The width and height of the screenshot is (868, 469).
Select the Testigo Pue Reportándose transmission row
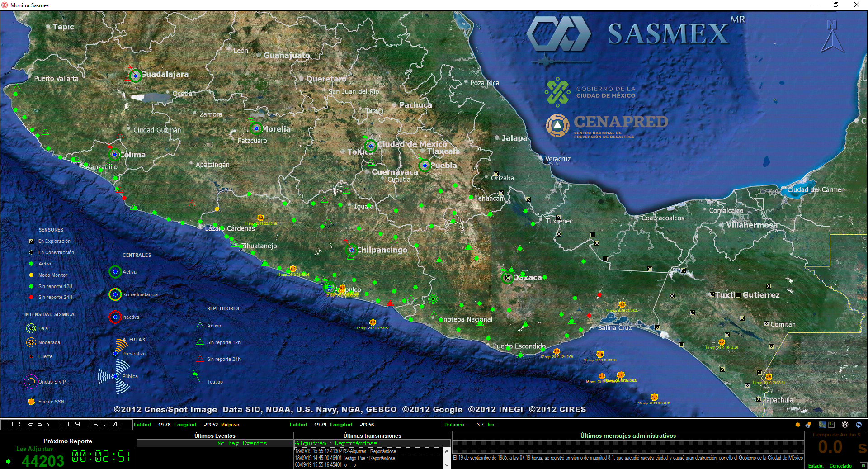[346, 458]
